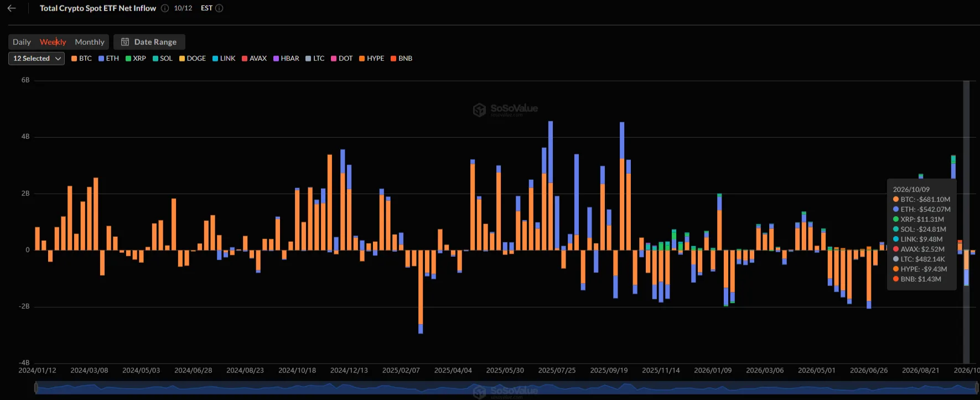The height and width of the screenshot is (400, 980).
Task: Toggle the DOGE series in the legend
Action: click(193, 59)
